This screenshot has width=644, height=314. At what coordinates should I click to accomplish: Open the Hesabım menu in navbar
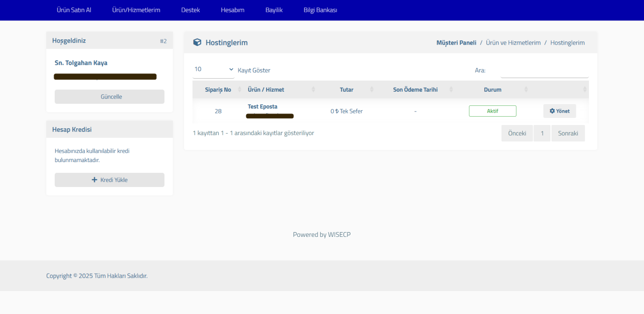pyautogui.click(x=232, y=10)
